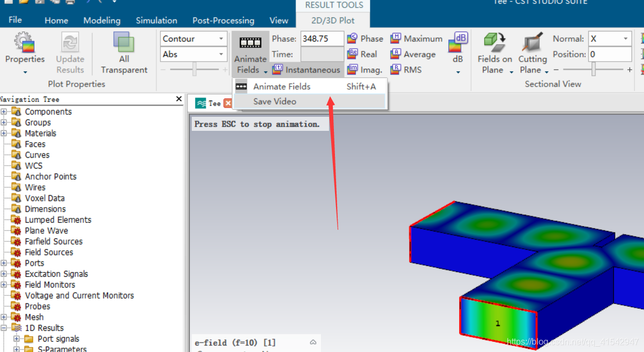Viewport: 644px width, 352px height.
Task: Choose Save Video menu entry
Action: (310, 101)
